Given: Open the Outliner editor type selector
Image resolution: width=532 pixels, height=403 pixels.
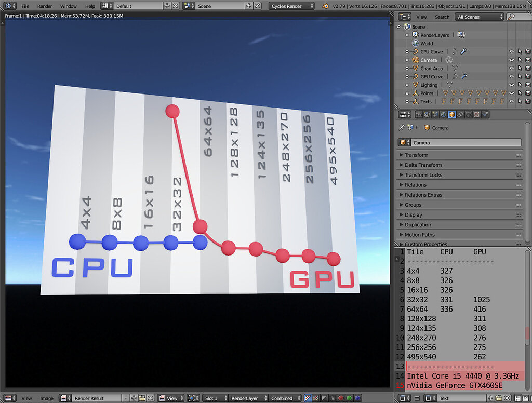Looking at the screenshot, I should click(x=404, y=17).
